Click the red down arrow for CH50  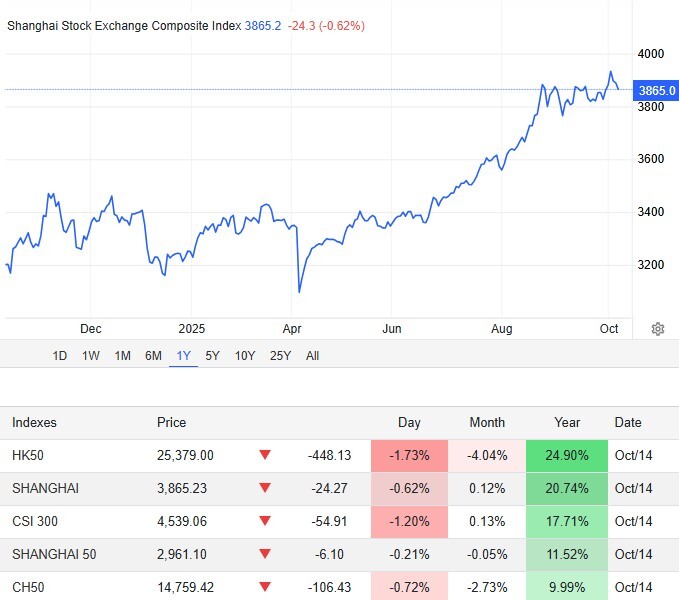click(265, 587)
